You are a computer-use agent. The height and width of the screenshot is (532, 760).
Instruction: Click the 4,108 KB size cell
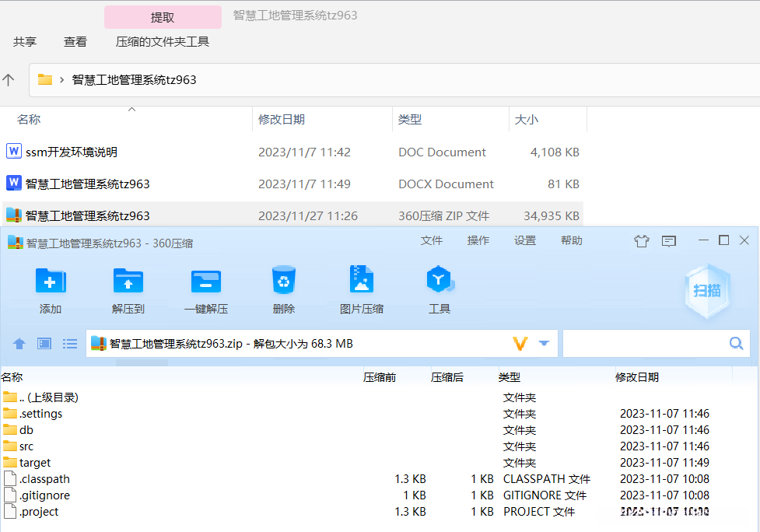555,152
